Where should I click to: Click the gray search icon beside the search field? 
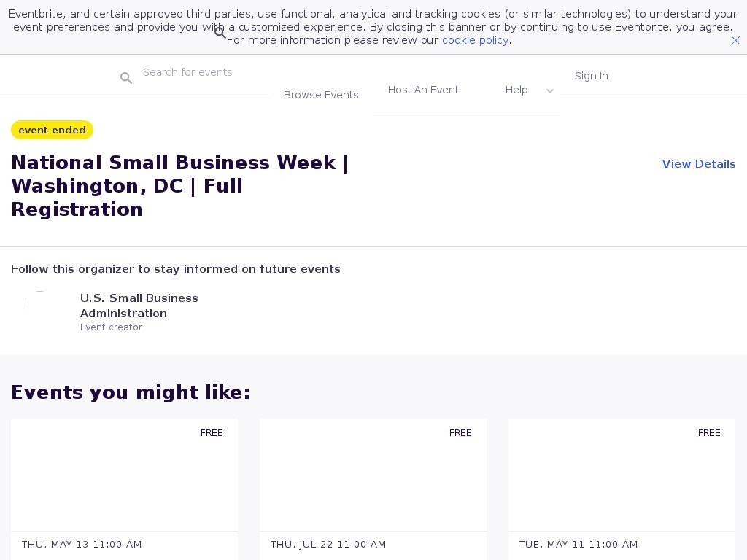[126, 78]
